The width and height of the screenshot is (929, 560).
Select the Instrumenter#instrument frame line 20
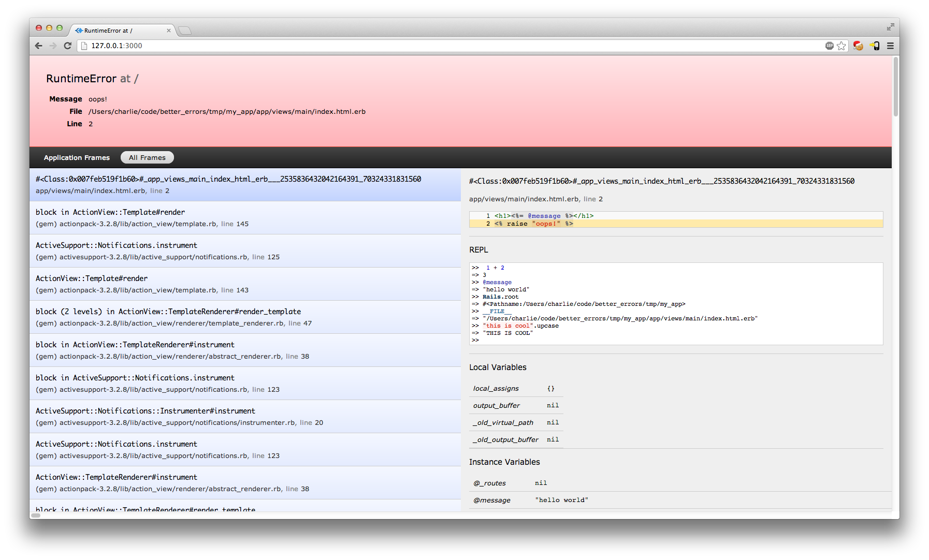pyautogui.click(x=245, y=417)
